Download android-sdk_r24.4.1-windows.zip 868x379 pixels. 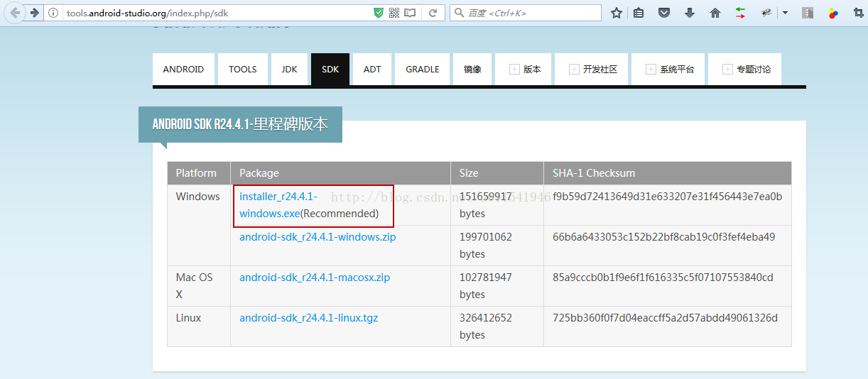click(318, 237)
